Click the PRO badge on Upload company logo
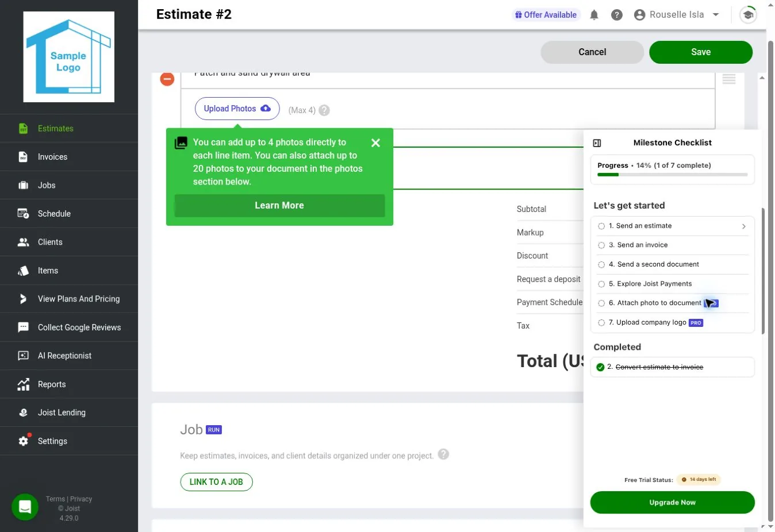This screenshot has width=775, height=532. click(696, 323)
